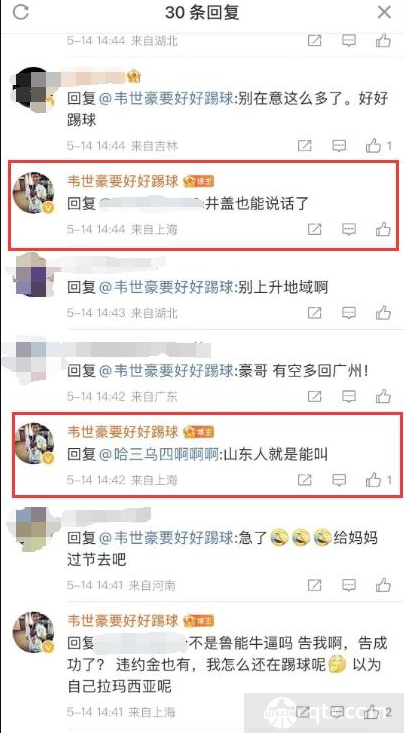Viewport: 404px width, 733px height.
Task: Reply icon on 山东人就是能叫 comment
Action: coord(339,480)
